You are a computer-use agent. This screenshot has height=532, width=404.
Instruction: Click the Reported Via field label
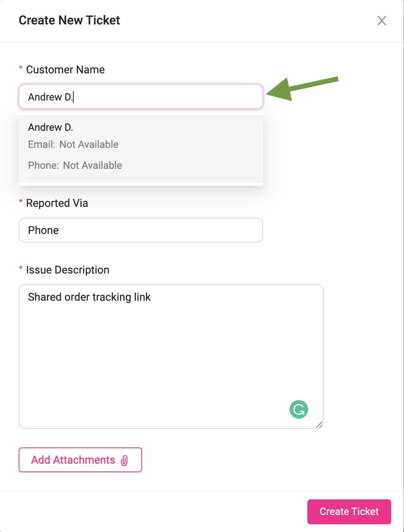coord(57,203)
